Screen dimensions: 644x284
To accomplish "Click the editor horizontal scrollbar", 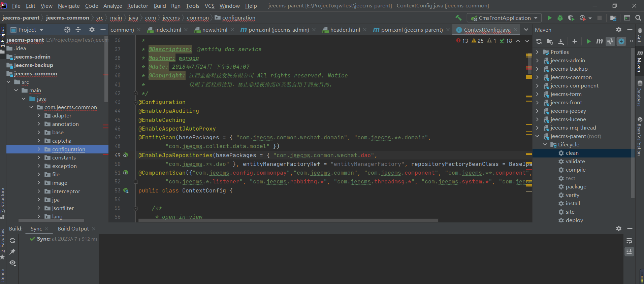I will coord(288,220).
